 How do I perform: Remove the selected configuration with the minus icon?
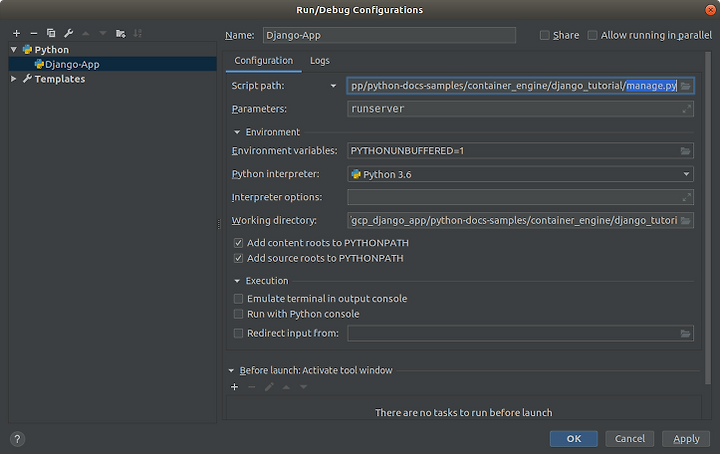tap(34, 34)
